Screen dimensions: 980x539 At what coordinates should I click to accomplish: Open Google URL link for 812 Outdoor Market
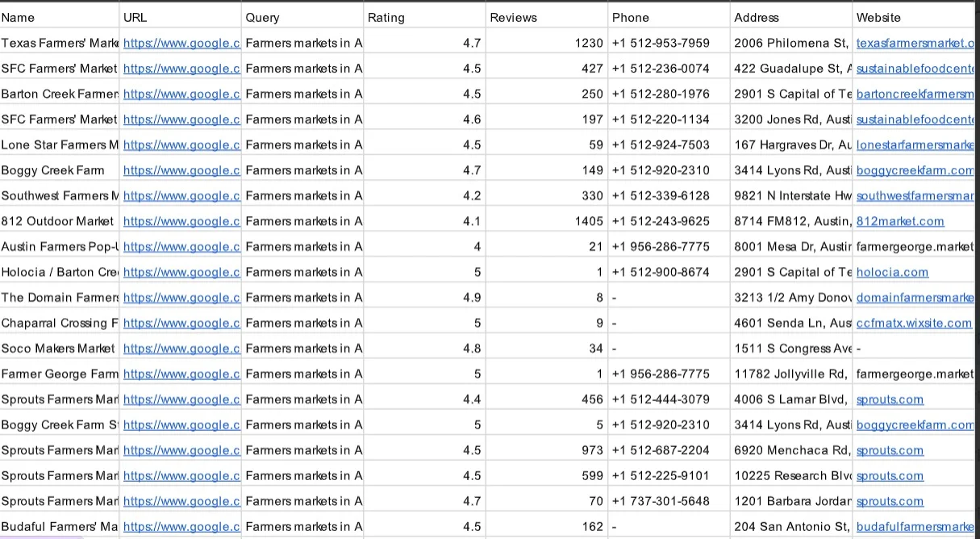(x=181, y=221)
